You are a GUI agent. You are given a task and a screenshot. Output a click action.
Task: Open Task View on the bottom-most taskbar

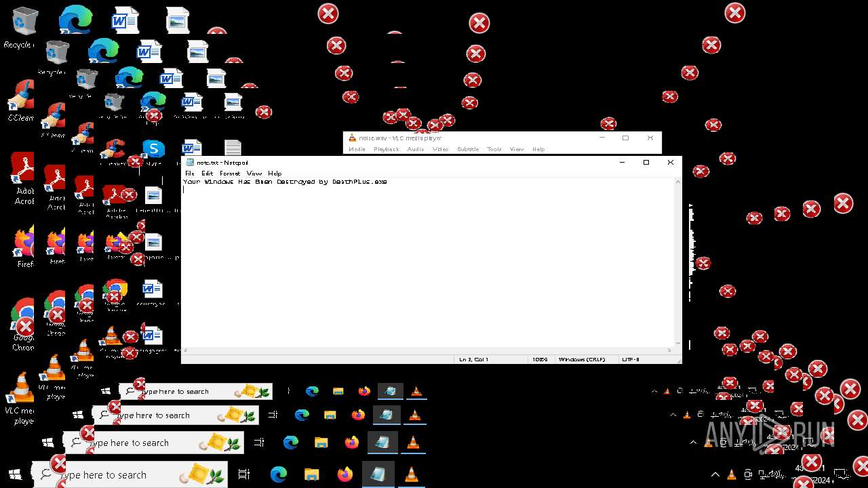[x=244, y=474]
